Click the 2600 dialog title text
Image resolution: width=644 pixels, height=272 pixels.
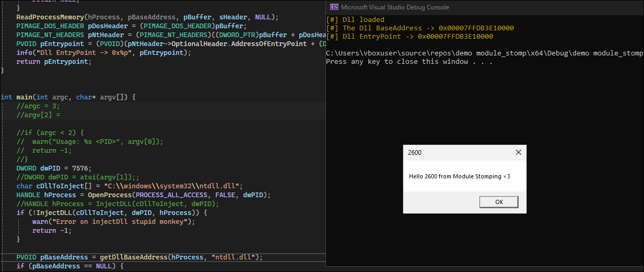pyautogui.click(x=415, y=153)
